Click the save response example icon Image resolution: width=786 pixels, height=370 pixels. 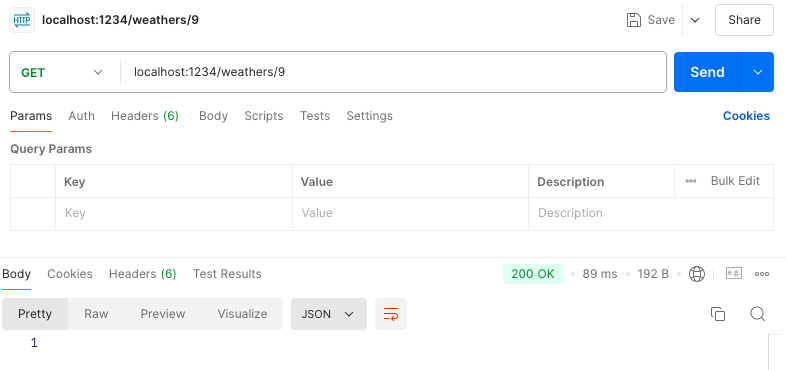pyautogui.click(x=734, y=273)
